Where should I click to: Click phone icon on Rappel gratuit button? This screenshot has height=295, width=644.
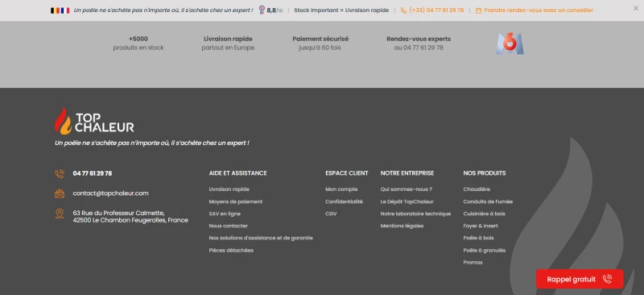607,279
